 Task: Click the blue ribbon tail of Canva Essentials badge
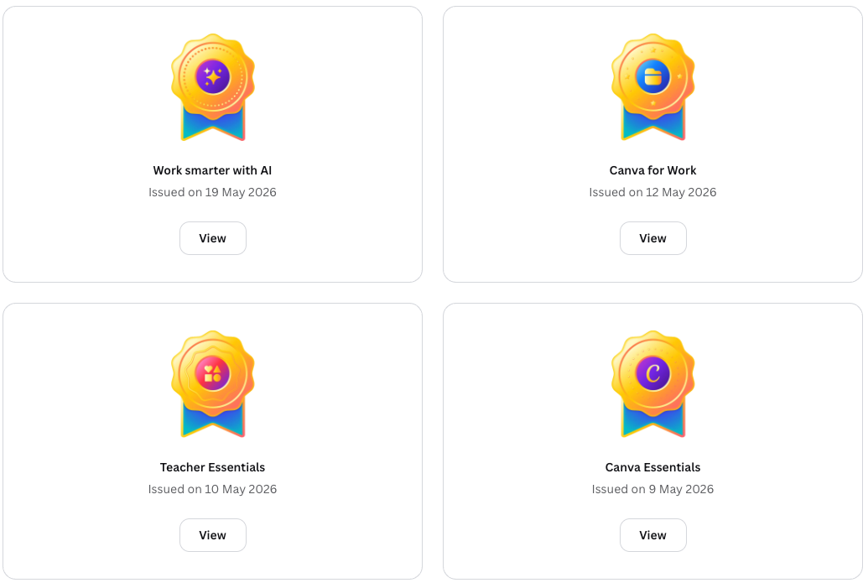coord(652,423)
